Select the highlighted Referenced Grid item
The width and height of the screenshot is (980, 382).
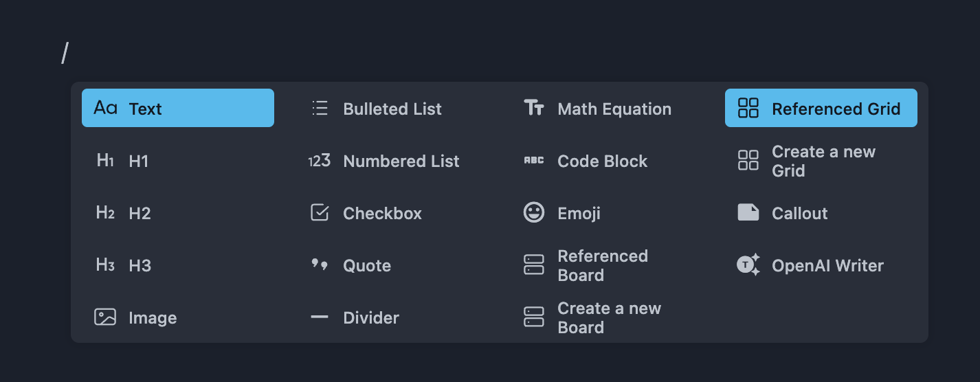(x=835, y=109)
